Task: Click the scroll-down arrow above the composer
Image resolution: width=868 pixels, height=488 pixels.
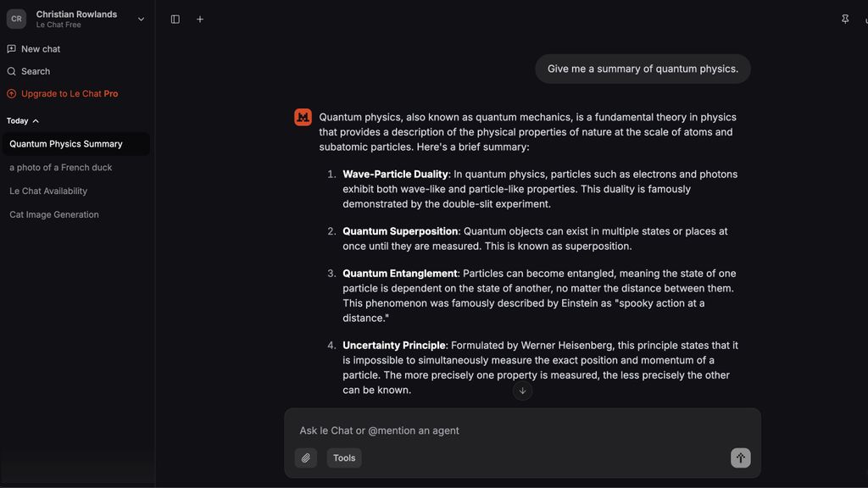Action: 523,391
